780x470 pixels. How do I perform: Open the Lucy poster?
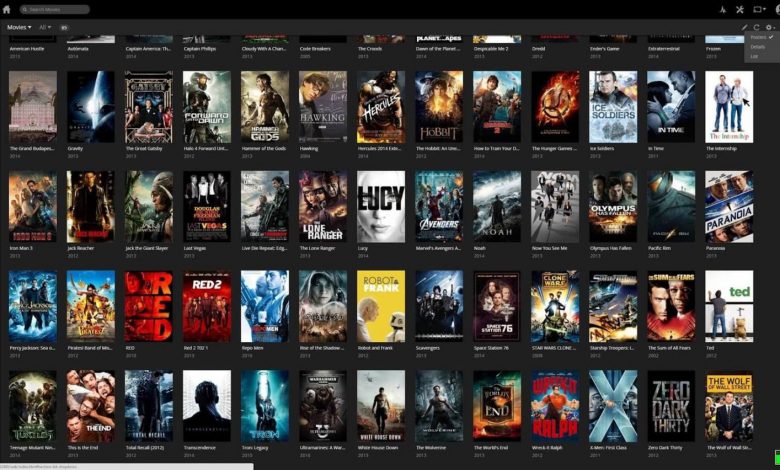point(381,206)
